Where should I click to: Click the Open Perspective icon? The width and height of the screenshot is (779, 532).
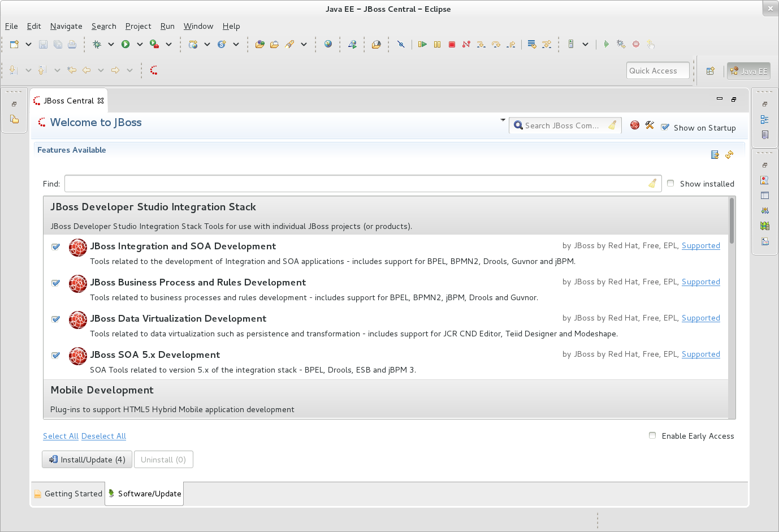(x=711, y=71)
